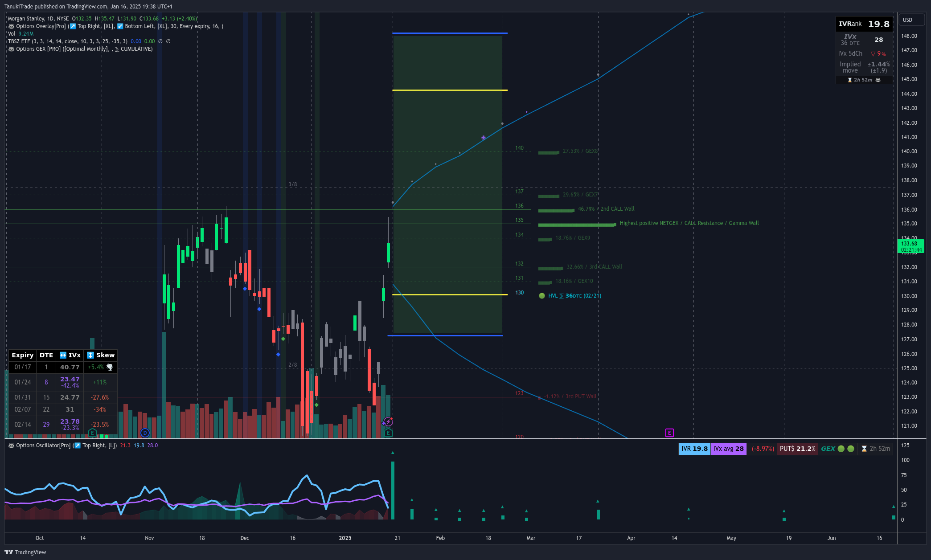Click the raccoon icon beside Options GEX [PRO]
Screen dimensions: 931x560
(x=11, y=49)
